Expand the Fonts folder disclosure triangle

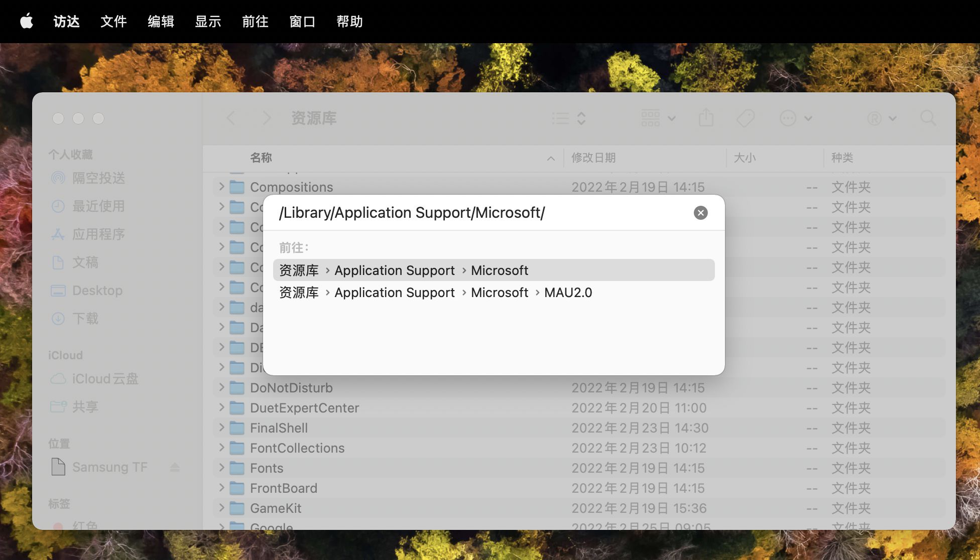pyautogui.click(x=221, y=468)
